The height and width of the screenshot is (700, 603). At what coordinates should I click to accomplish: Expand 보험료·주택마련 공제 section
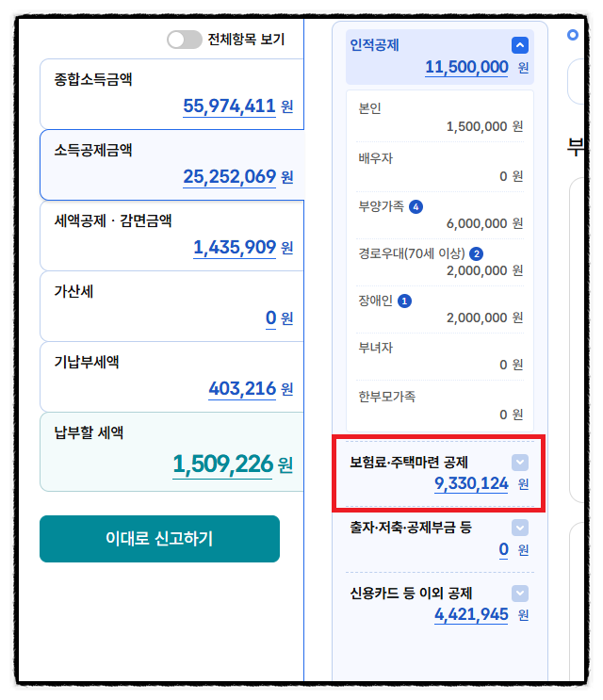coord(519,463)
